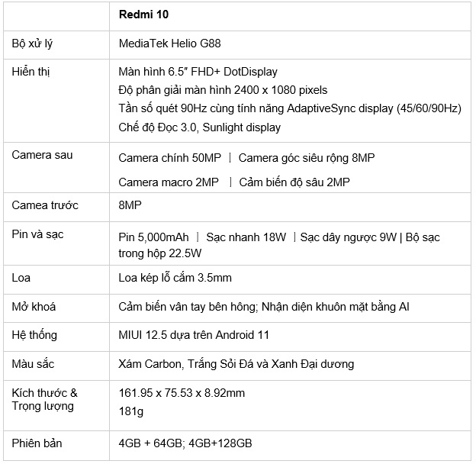Click Camera macro 2MP text
Image resolution: width=476 pixels, height=464 pixels.
pyautogui.click(x=168, y=182)
